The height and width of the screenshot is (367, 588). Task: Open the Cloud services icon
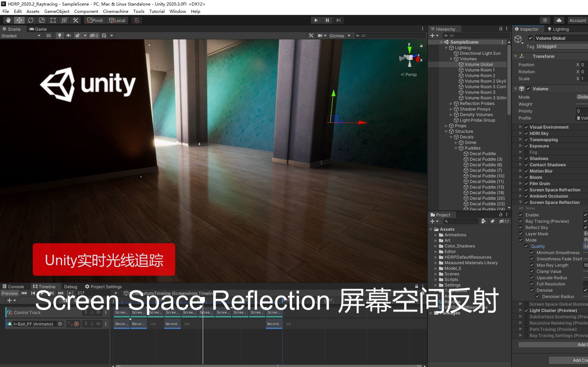tap(559, 20)
